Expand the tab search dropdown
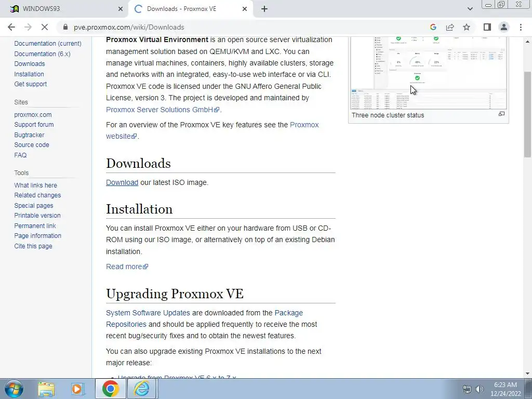The image size is (532, 399). click(x=470, y=9)
